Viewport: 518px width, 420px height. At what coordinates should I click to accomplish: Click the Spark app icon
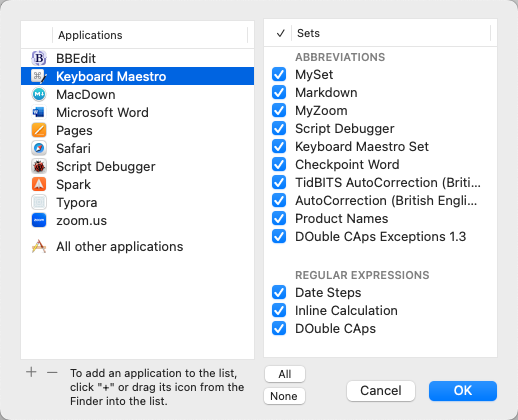point(39,184)
